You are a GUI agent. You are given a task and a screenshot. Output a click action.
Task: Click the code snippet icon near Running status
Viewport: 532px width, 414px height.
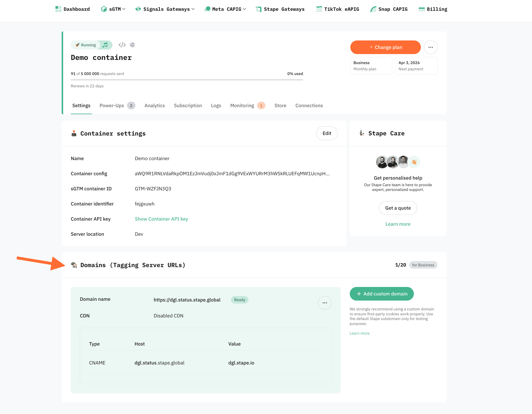(x=122, y=45)
